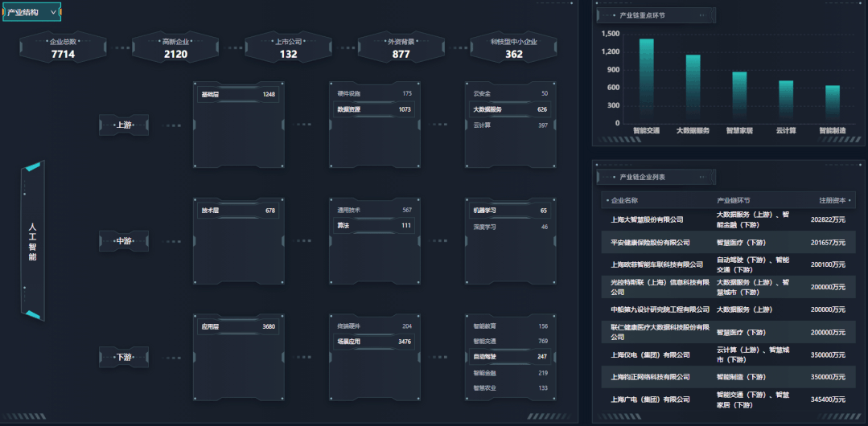Image resolution: width=868 pixels, height=426 pixels.
Task: Click the 高新企业 2120 stat card
Action: coord(175,47)
